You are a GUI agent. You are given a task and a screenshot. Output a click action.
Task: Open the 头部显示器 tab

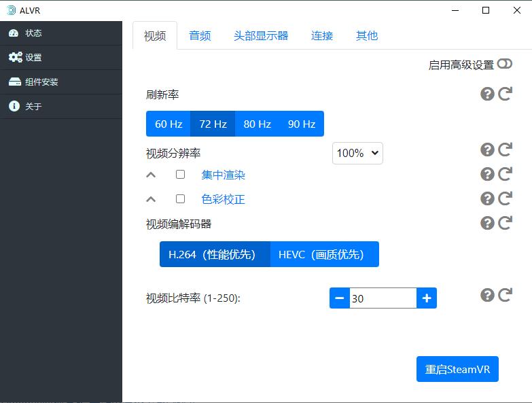tap(261, 36)
